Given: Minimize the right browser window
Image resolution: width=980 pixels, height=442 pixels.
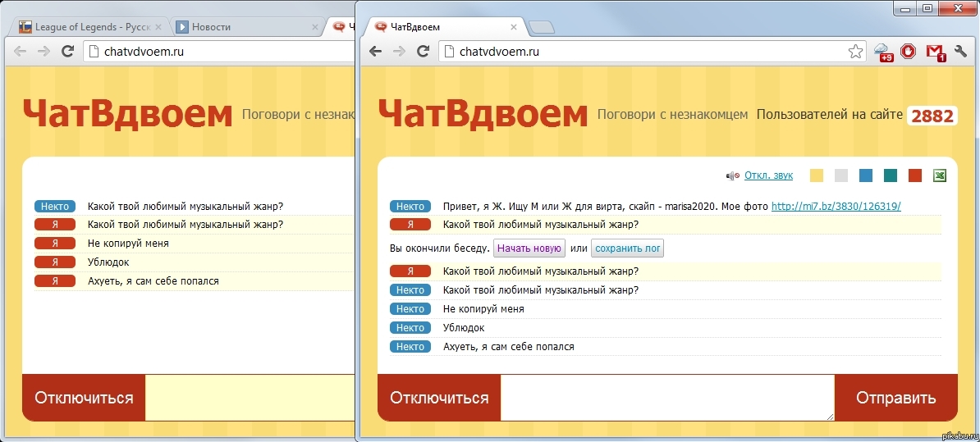Looking at the screenshot, I should (x=905, y=8).
